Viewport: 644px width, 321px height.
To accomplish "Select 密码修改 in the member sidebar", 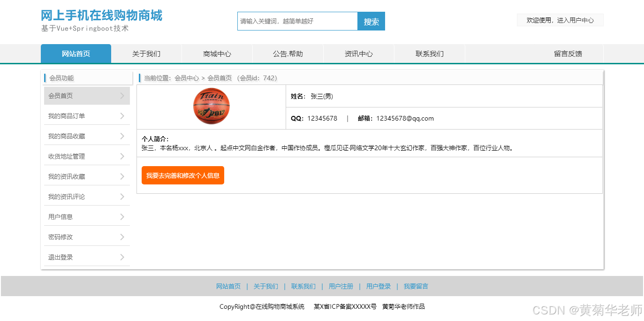I will tap(87, 237).
